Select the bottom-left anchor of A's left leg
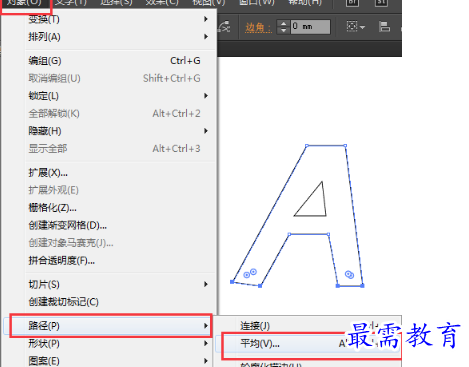469x367 pixels. tap(232, 282)
